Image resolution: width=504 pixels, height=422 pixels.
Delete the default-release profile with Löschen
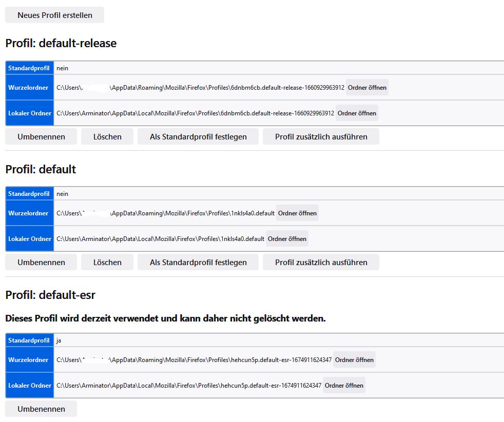107,136
